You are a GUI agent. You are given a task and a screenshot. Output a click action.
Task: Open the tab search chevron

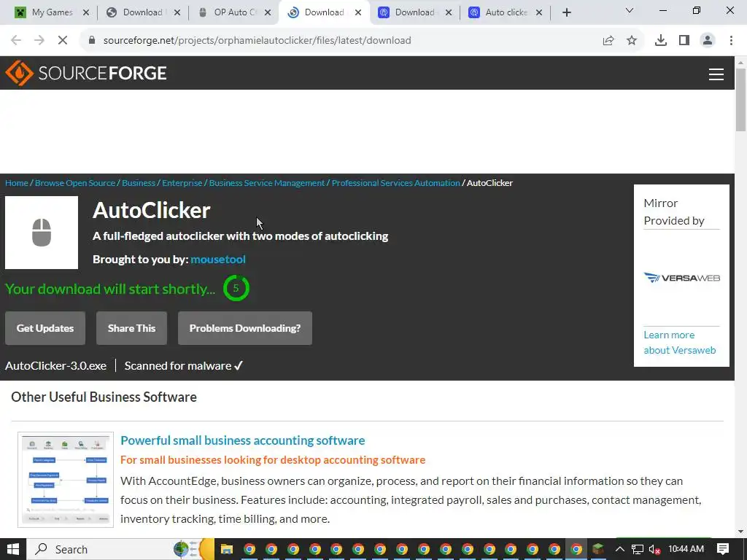pos(630,10)
